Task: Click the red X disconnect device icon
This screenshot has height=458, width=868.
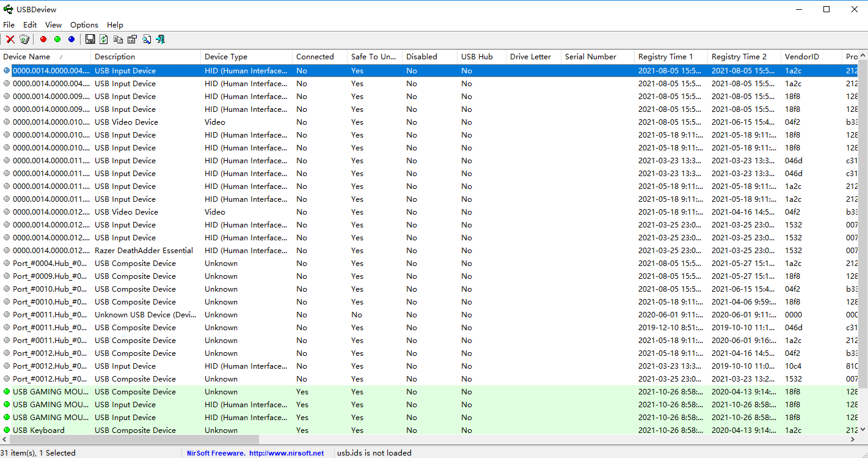Action: 10,39
